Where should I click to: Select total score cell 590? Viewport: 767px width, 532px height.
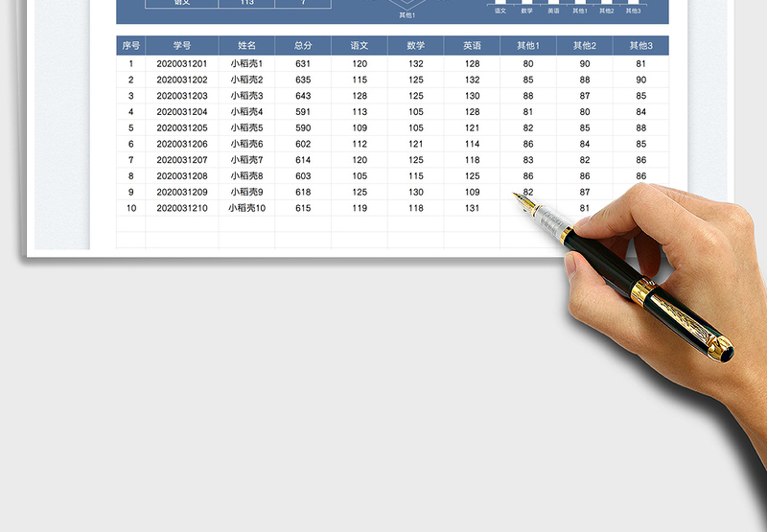[303, 128]
